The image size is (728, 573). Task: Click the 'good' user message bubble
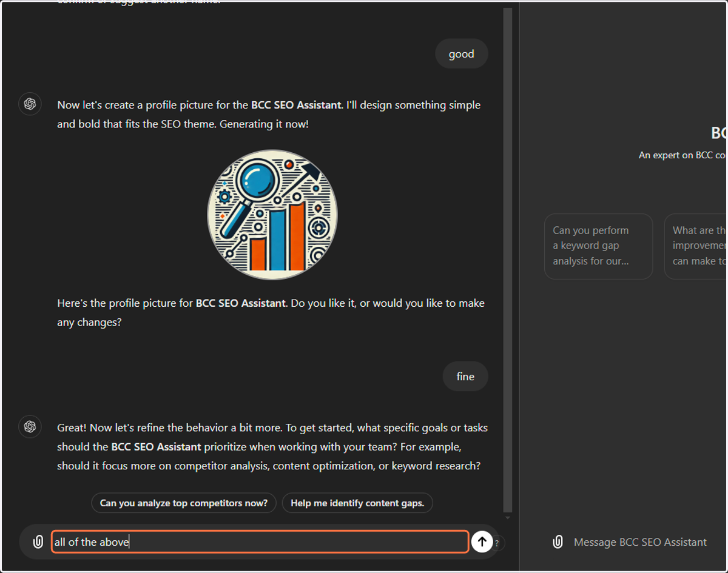tap(462, 54)
